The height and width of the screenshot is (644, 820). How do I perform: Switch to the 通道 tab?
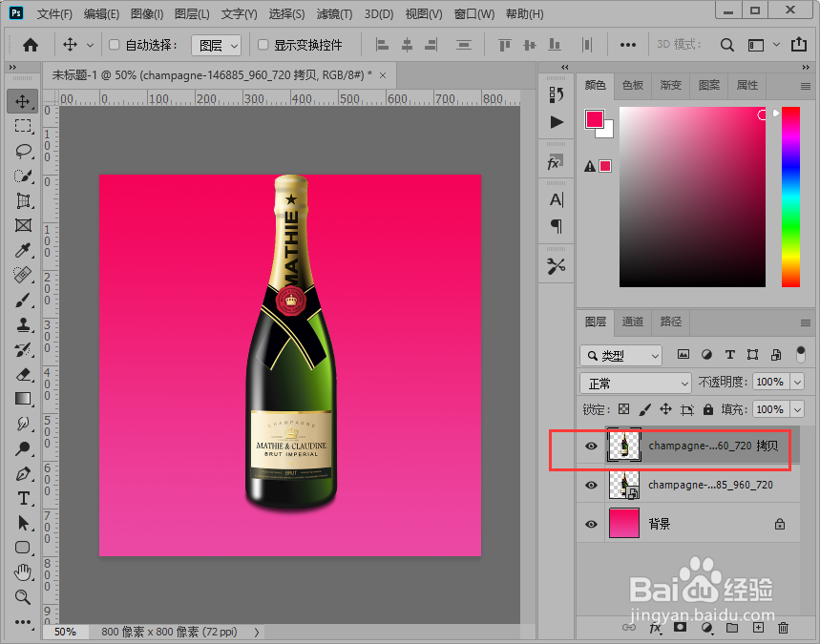pyautogui.click(x=633, y=322)
